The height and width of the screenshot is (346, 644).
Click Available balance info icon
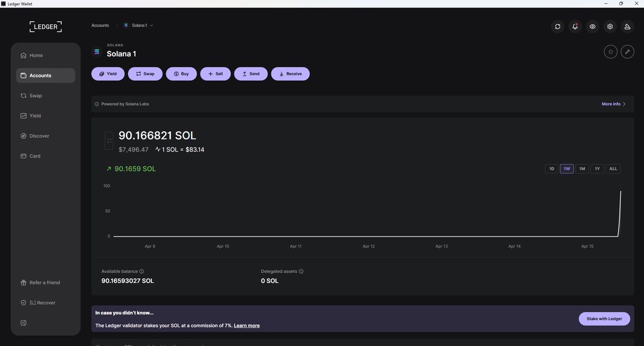142,271
